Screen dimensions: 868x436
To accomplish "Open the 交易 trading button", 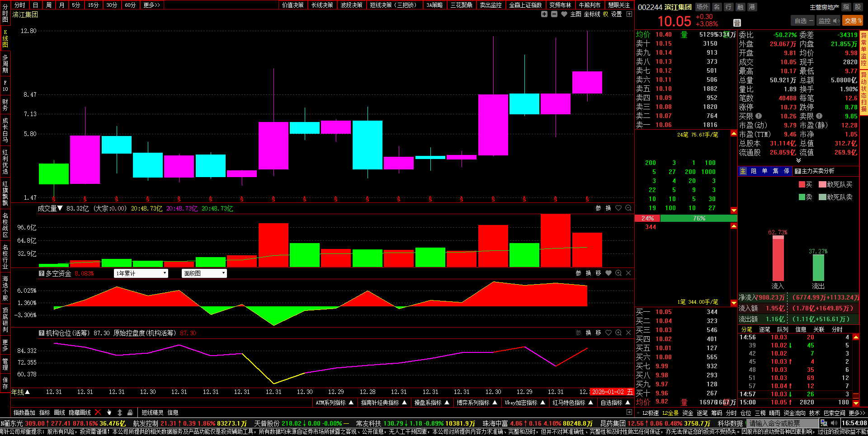I will click(853, 21).
